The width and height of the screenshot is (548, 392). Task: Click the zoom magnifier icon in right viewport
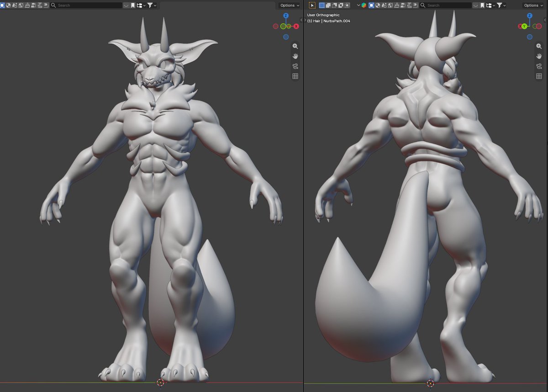point(539,46)
